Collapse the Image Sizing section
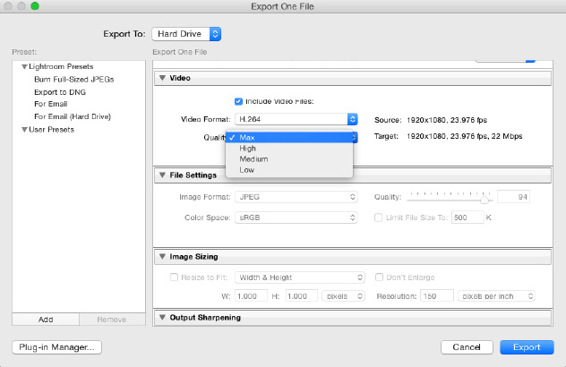This screenshot has width=566, height=367. coord(162,257)
